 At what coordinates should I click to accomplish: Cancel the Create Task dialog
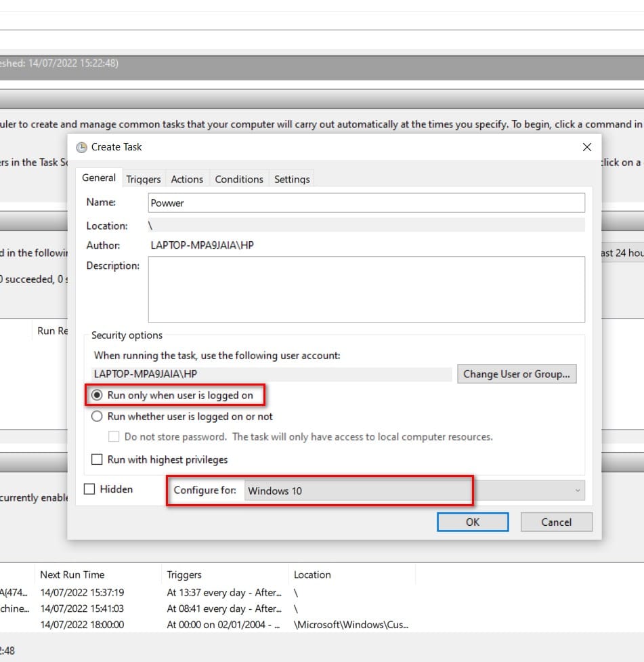click(x=556, y=522)
